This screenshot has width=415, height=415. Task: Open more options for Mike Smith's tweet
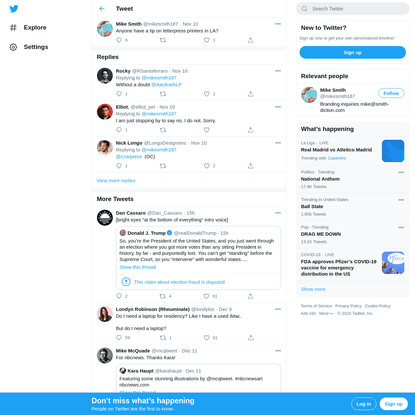coord(278,24)
